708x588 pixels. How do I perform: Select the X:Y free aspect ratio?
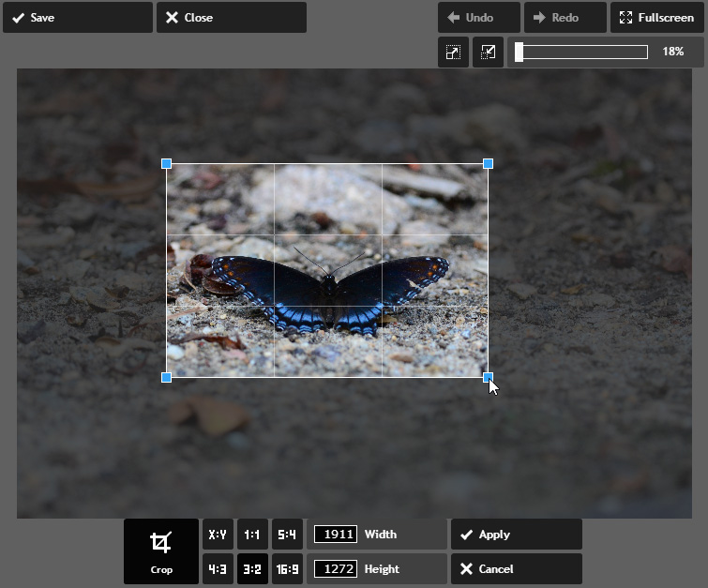pos(218,535)
